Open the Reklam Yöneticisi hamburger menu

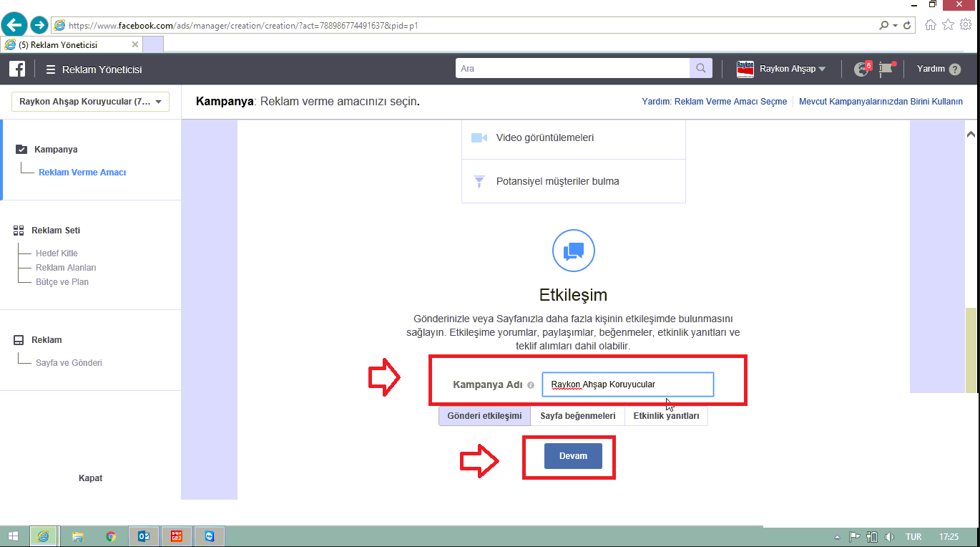point(51,69)
